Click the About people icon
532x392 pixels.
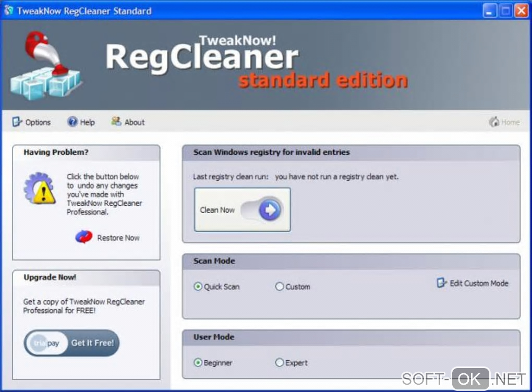point(116,121)
